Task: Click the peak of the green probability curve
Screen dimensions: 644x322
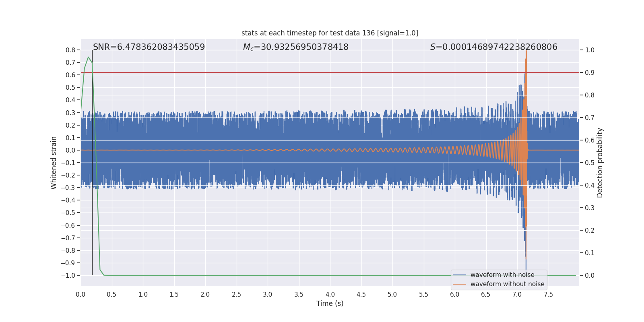Action: click(88, 57)
